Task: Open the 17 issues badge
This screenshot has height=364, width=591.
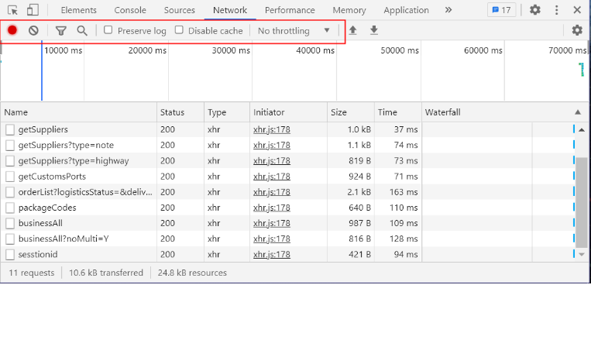Action: click(501, 10)
